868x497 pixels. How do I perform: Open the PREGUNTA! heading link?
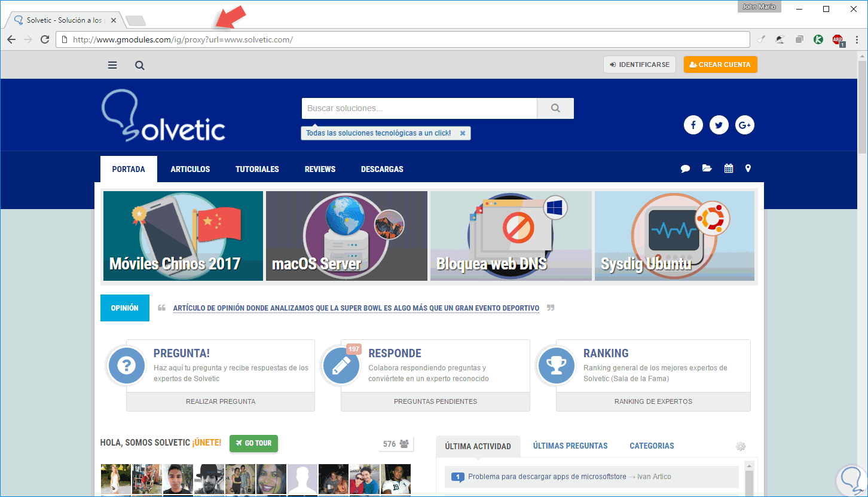(182, 353)
